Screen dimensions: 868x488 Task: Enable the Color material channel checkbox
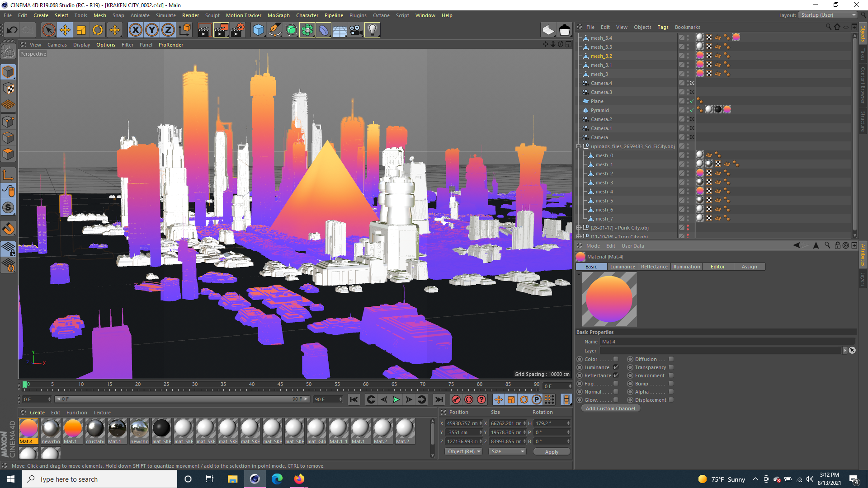(x=616, y=359)
